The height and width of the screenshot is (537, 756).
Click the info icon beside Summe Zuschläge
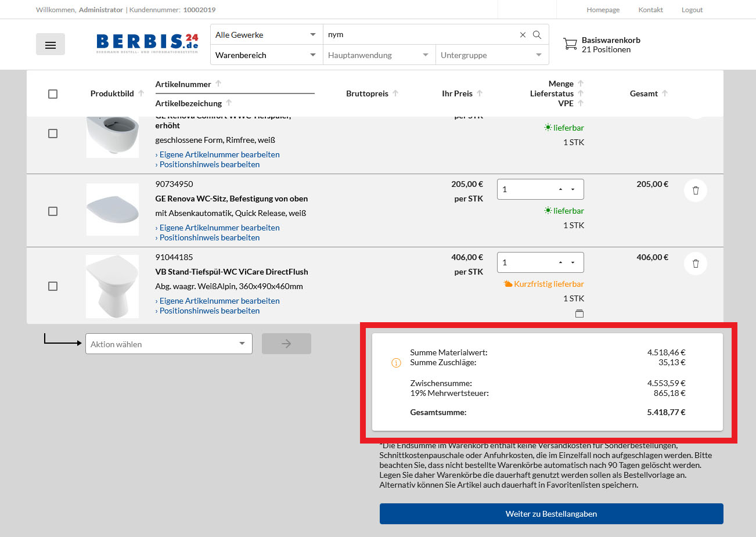coord(396,363)
